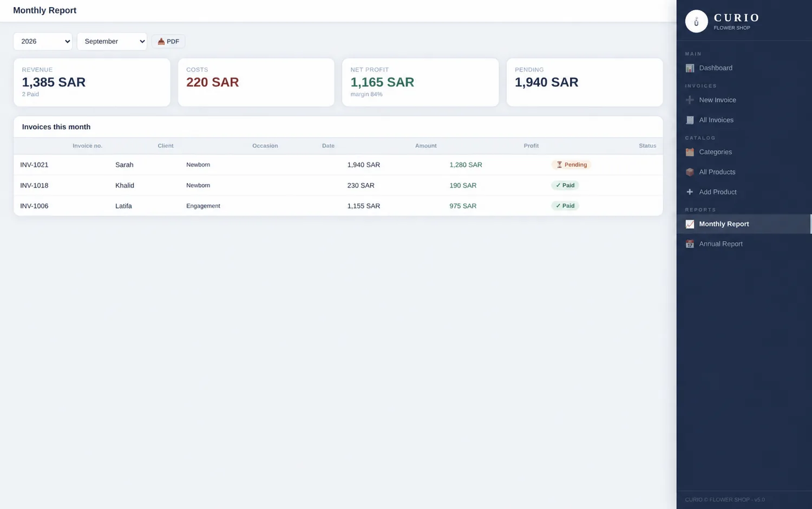Click the Paid badge on Khalid's invoice
This screenshot has width=812, height=509.
point(565,185)
